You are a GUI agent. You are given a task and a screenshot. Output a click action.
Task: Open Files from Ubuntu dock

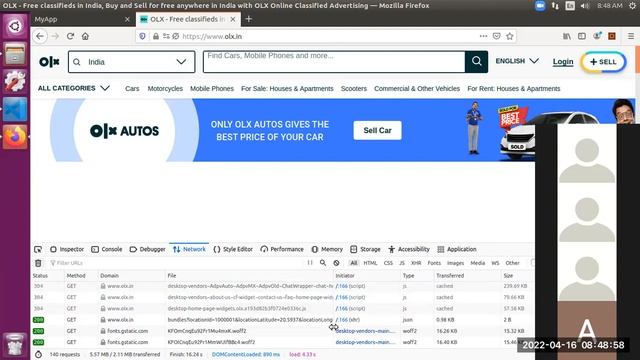[15, 54]
